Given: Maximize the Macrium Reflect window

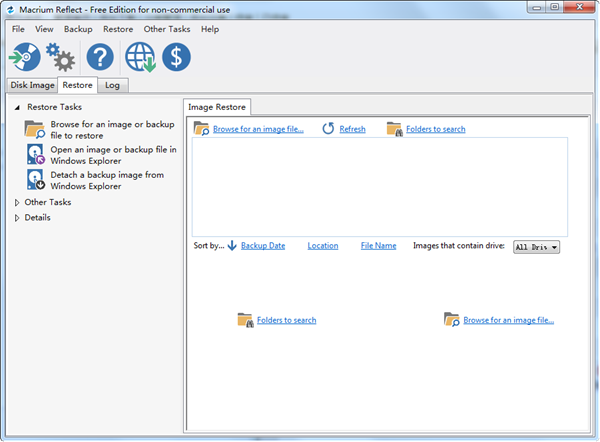Looking at the screenshot, I should pyautogui.click(x=554, y=7).
